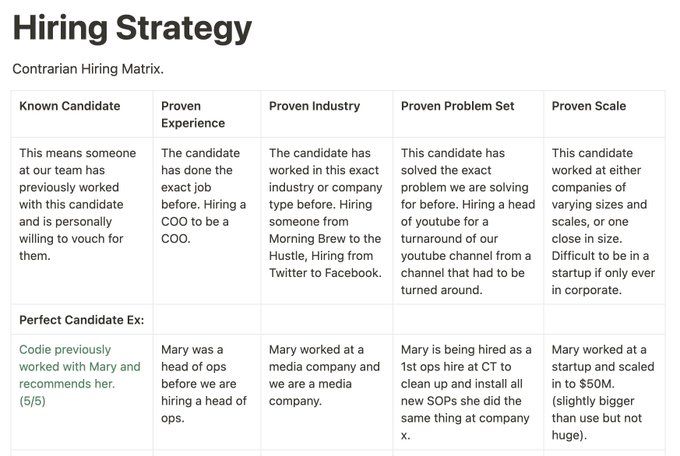Click the 'Hiring a COO' description cell
Screen dimensions: 680x456
coord(207,221)
